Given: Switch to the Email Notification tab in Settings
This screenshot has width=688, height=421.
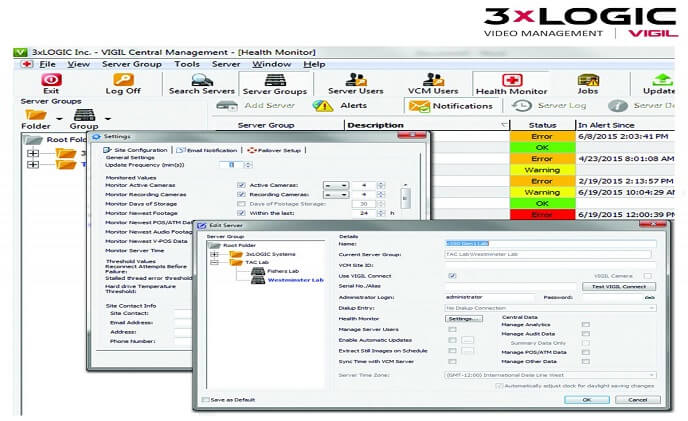Looking at the screenshot, I should click(x=207, y=150).
